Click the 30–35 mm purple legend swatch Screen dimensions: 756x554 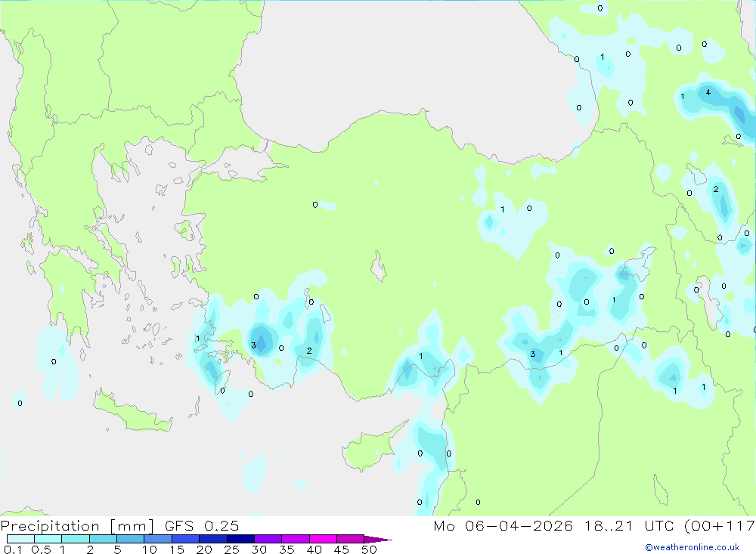pos(268,539)
